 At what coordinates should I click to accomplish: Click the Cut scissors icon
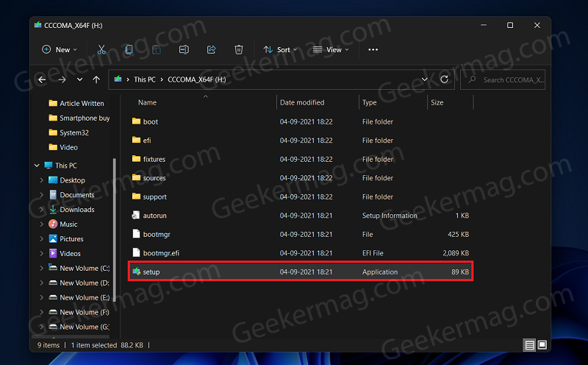point(101,49)
